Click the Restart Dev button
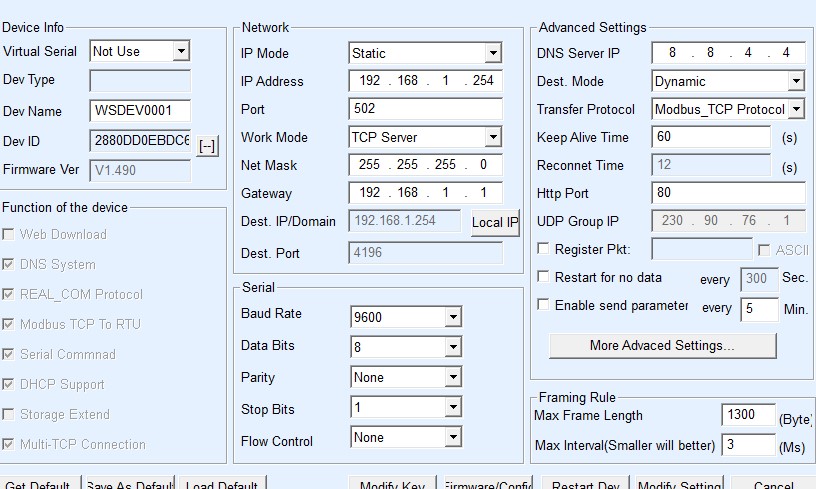Image resolution: width=816 pixels, height=489 pixels. point(586,482)
